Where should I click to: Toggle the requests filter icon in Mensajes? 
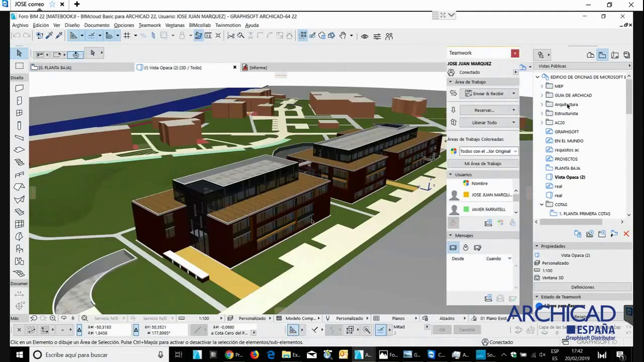(465, 247)
